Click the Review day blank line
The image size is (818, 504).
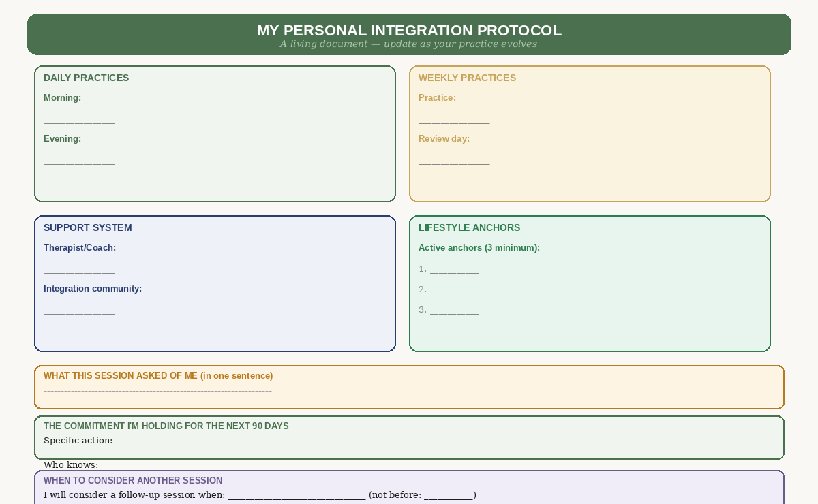(x=454, y=162)
